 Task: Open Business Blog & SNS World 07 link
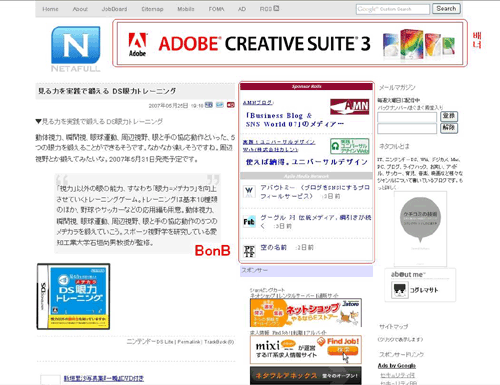coord(295,120)
